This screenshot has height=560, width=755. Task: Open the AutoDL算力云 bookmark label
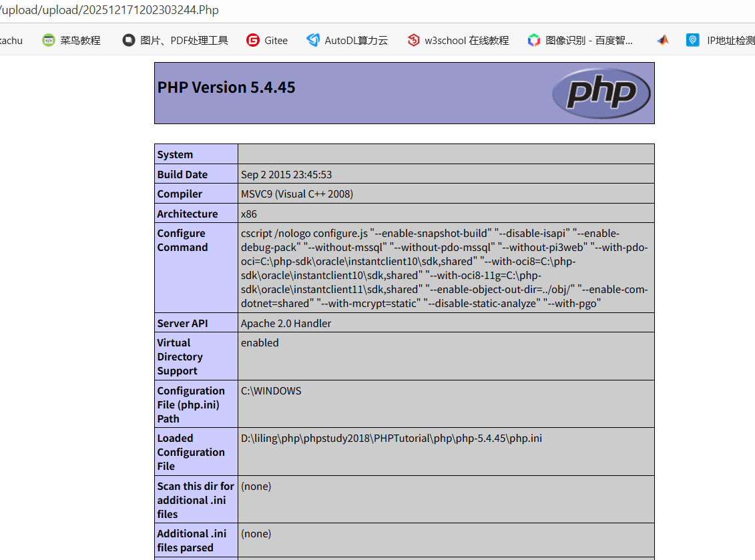click(356, 41)
